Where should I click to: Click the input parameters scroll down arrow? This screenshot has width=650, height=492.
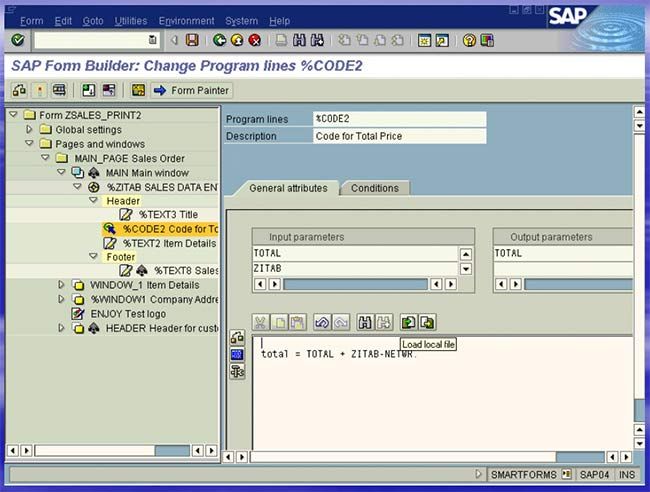pyautogui.click(x=466, y=269)
